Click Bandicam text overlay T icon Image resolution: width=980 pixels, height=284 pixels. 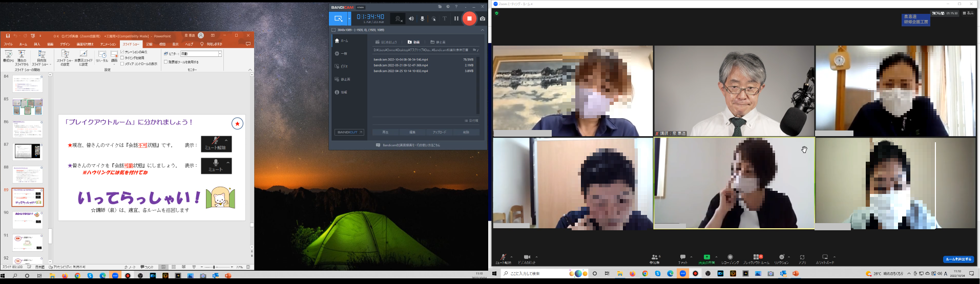click(x=444, y=18)
